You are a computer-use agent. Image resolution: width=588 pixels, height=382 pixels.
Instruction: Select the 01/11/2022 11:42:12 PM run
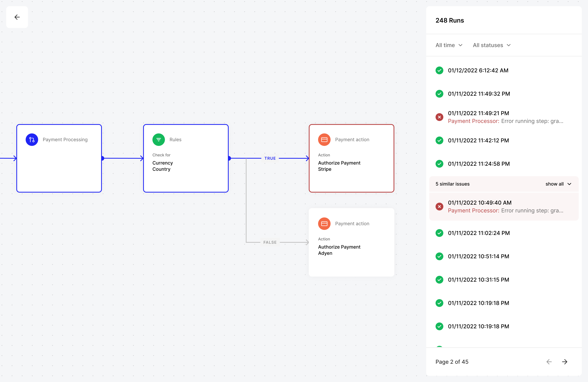click(x=478, y=140)
